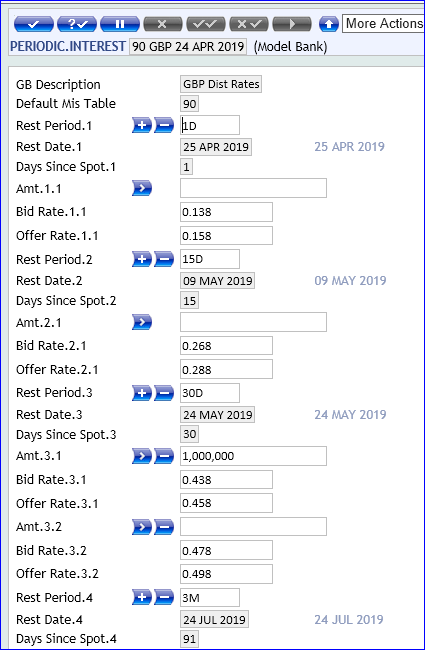This screenshot has height=650, width=425.
Task: Validate the deal using the question-check icon
Action: [x=77, y=24]
